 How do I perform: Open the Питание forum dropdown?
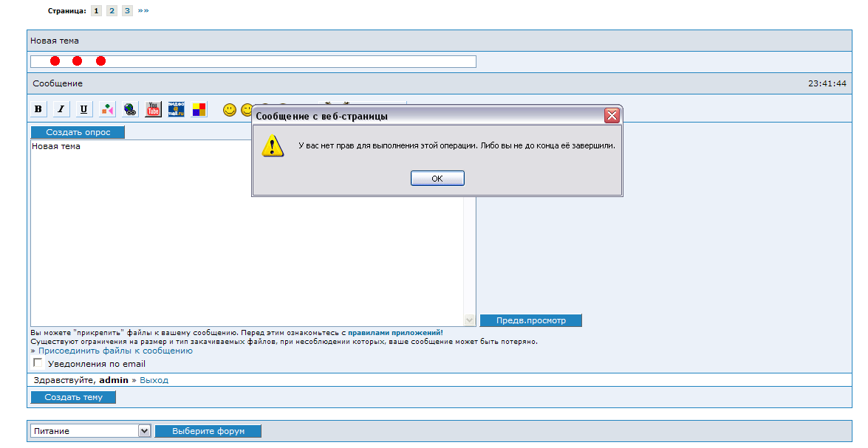(x=144, y=431)
